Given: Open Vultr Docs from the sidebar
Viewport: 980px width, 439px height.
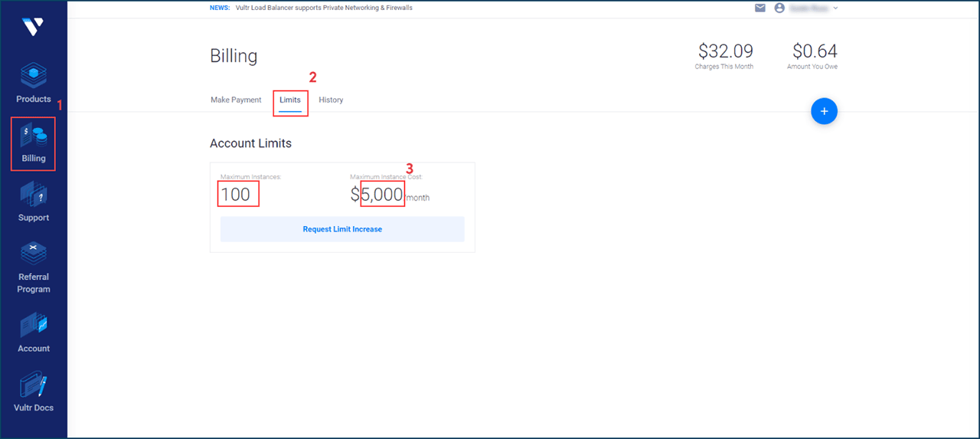Looking at the screenshot, I should click(34, 391).
